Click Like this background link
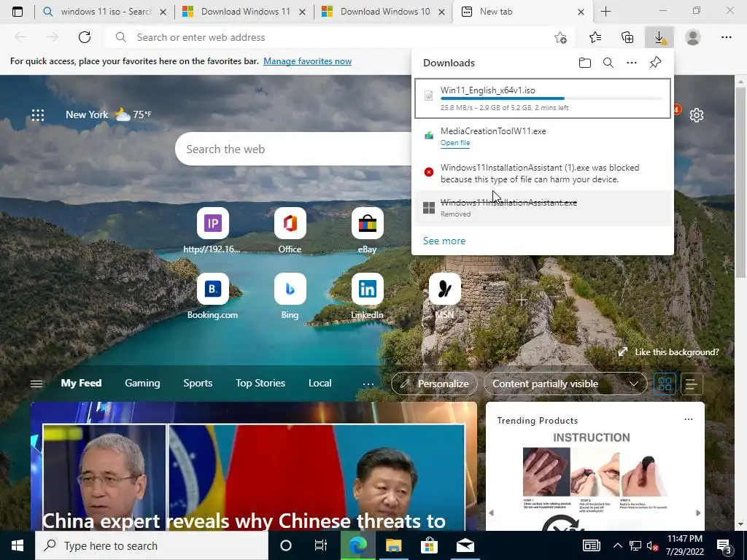 668,352
